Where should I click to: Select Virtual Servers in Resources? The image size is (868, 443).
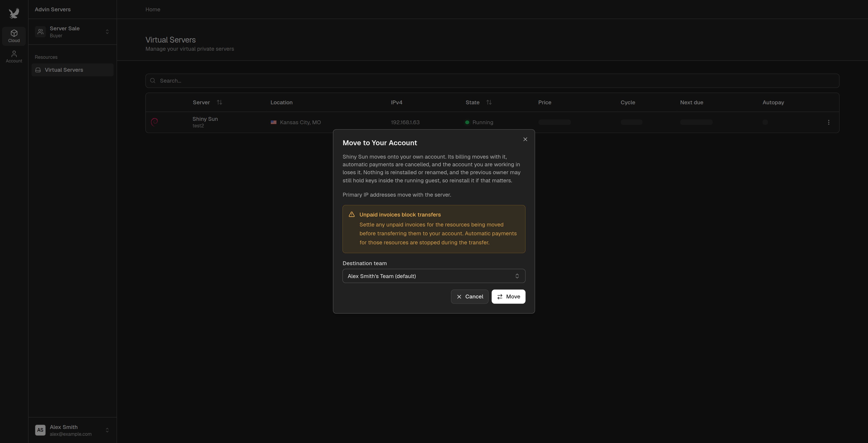click(72, 70)
